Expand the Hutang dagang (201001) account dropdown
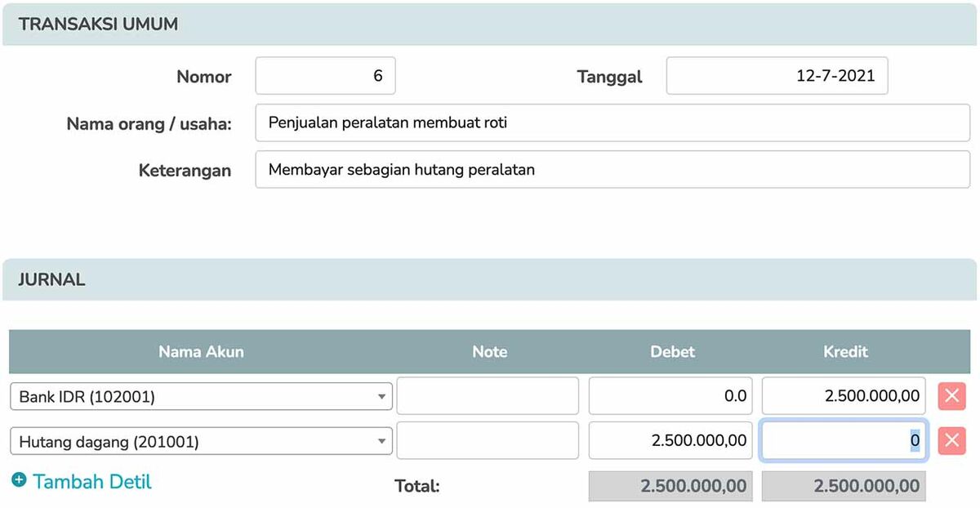 point(201,442)
